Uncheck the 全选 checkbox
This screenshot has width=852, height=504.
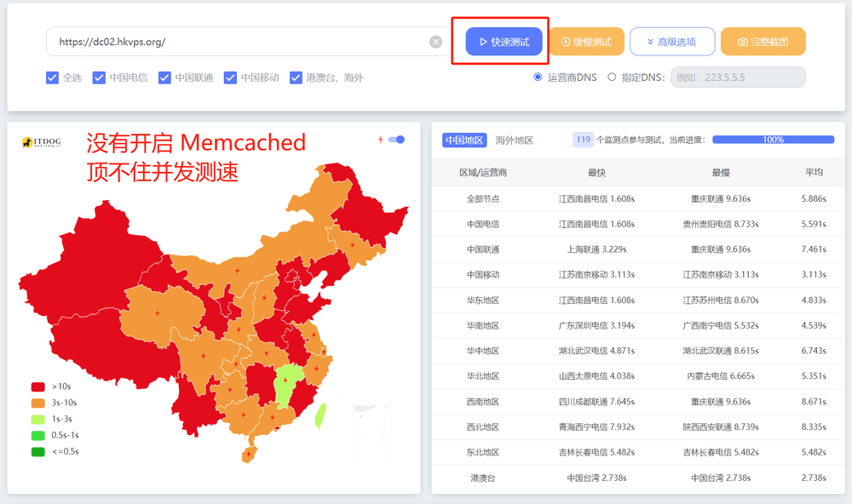pos(52,77)
